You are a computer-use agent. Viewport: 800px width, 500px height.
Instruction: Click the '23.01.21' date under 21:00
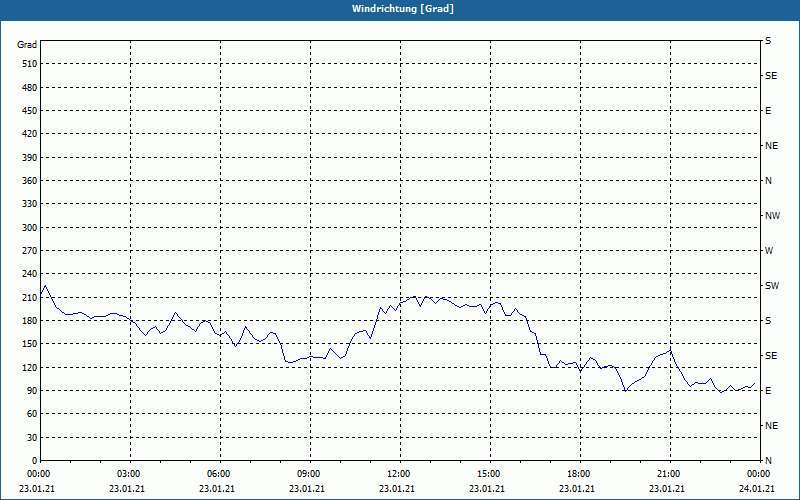(667, 489)
